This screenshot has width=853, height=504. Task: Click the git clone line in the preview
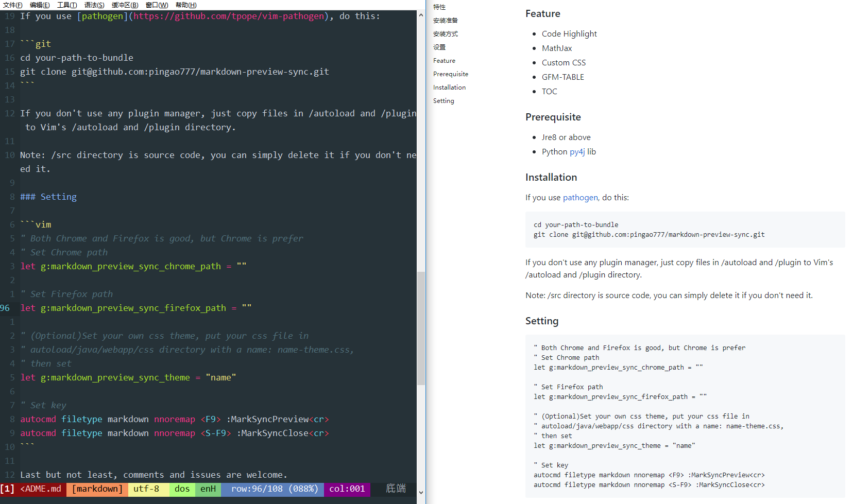649,235
